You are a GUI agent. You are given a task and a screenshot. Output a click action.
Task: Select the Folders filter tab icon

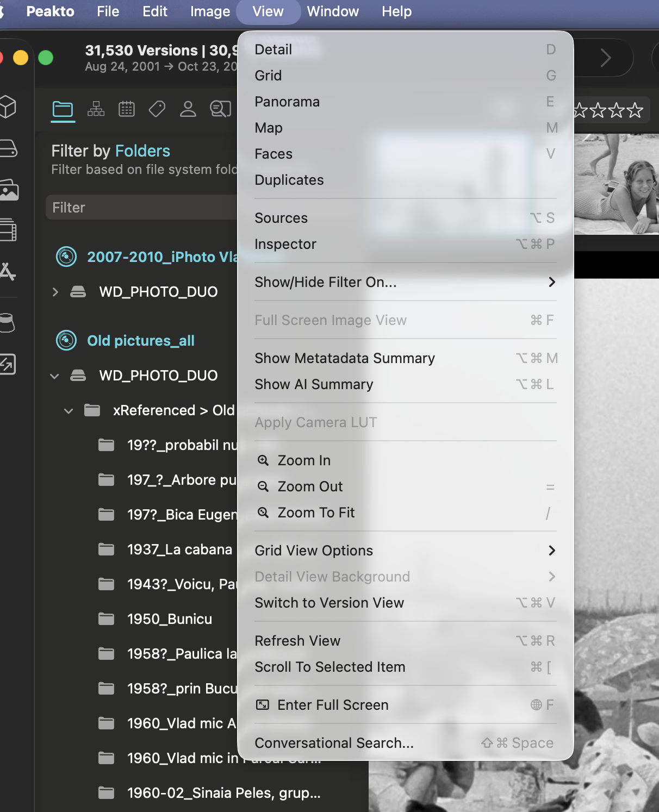tap(63, 110)
